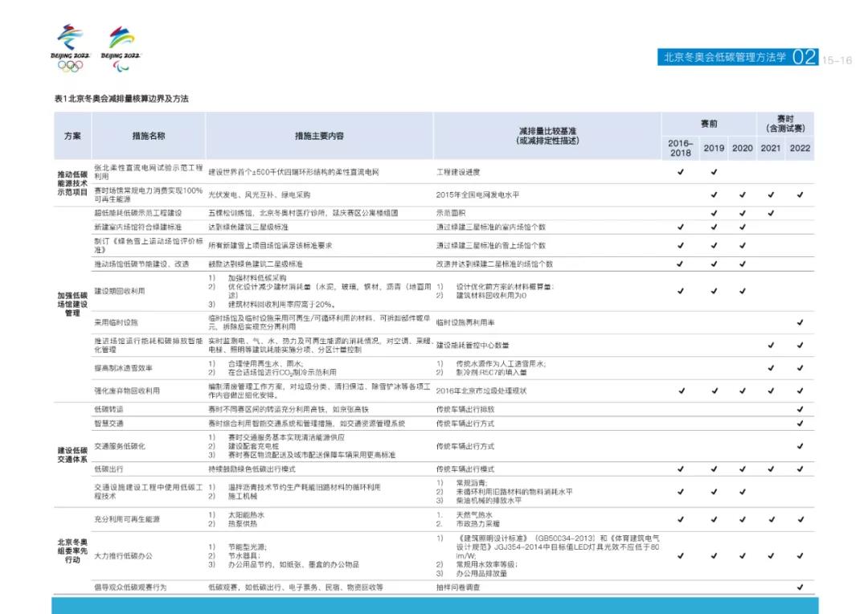This screenshot has width=868, height=614.
Task: Click list item '节水器具'
Action: pos(244,555)
